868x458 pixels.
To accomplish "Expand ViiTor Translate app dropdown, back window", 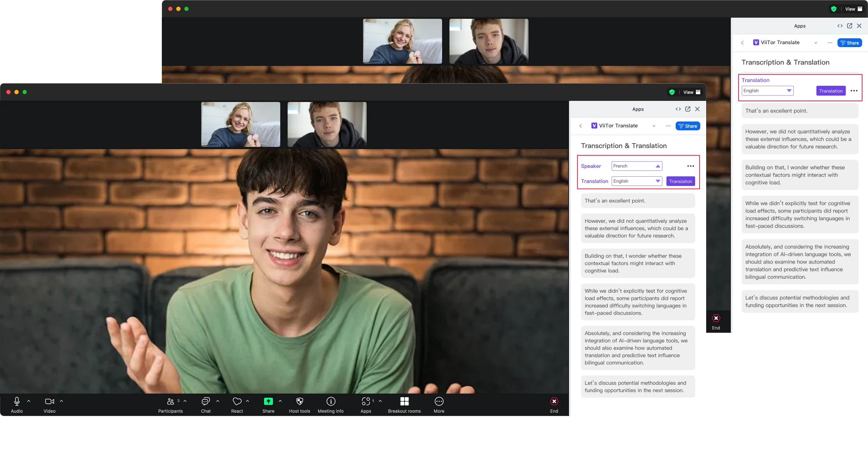I will [x=816, y=43].
